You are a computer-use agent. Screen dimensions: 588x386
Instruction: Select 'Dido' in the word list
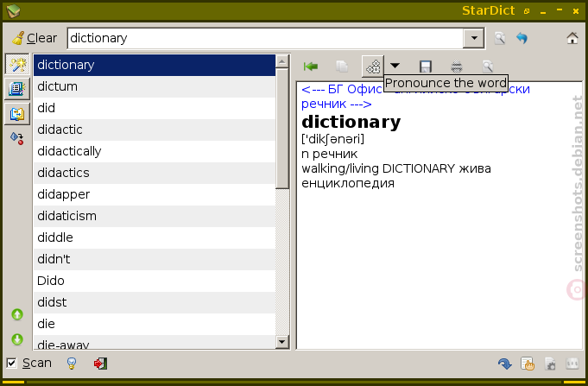[x=155, y=281]
